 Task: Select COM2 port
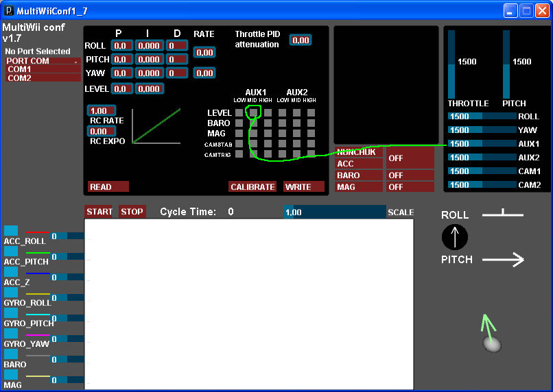tap(43, 78)
